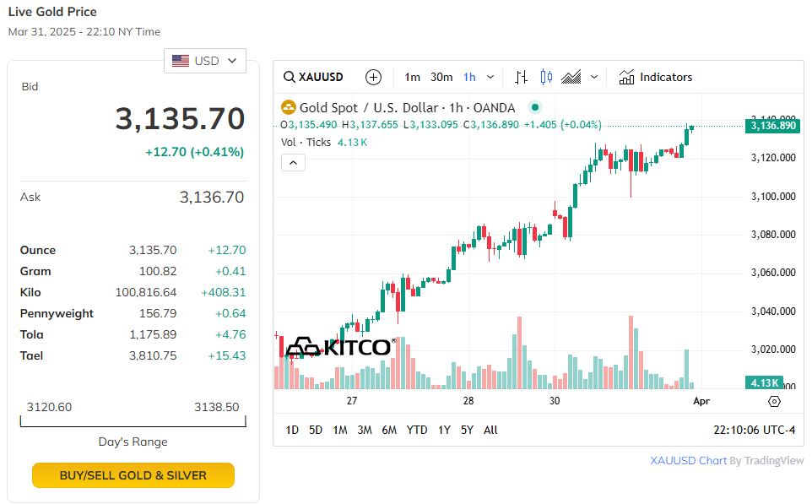Viewport: 812px width, 504px height.
Task: Open chart settings hexagon icon near time axis
Action: (x=774, y=402)
